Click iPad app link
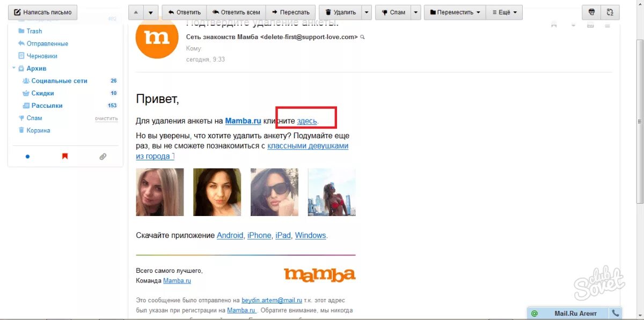Image resolution: width=644 pixels, height=320 pixels. [x=283, y=235]
